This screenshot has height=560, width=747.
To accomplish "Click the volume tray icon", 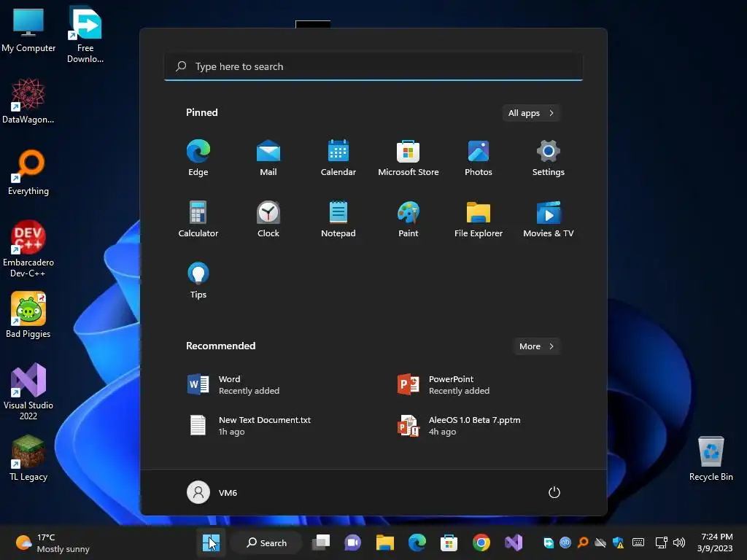I will click(x=679, y=542).
